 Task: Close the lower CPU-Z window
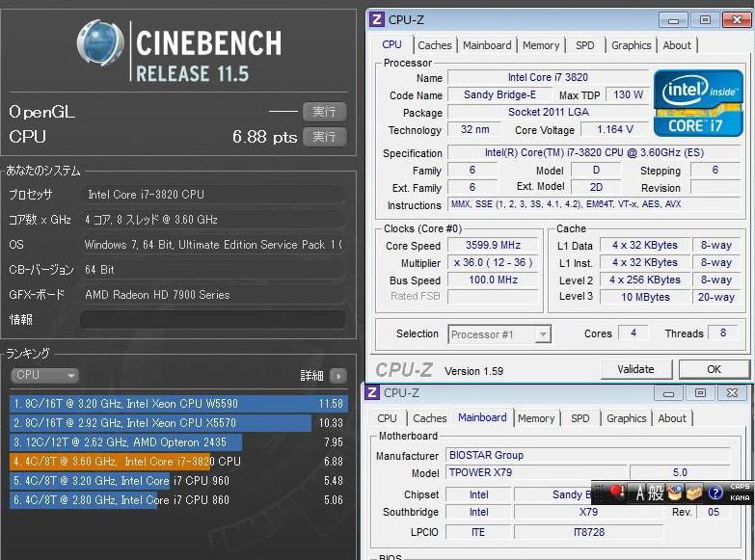tap(732, 393)
